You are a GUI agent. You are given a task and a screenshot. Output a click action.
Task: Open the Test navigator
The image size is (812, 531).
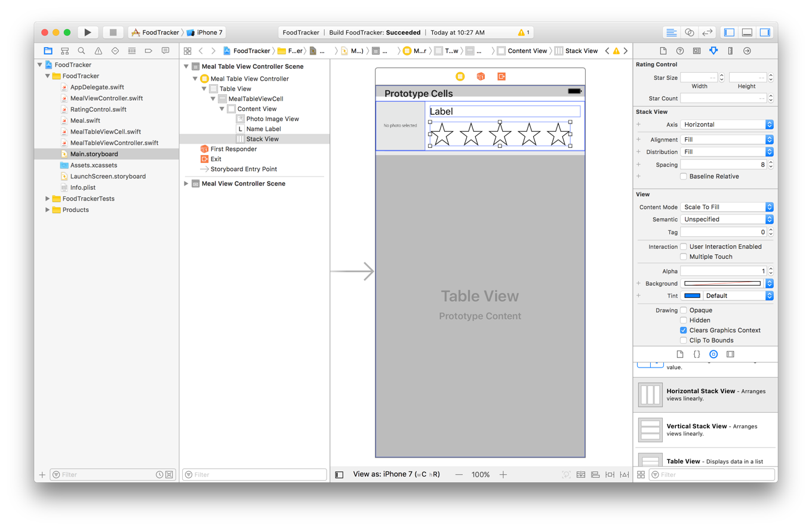click(115, 51)
